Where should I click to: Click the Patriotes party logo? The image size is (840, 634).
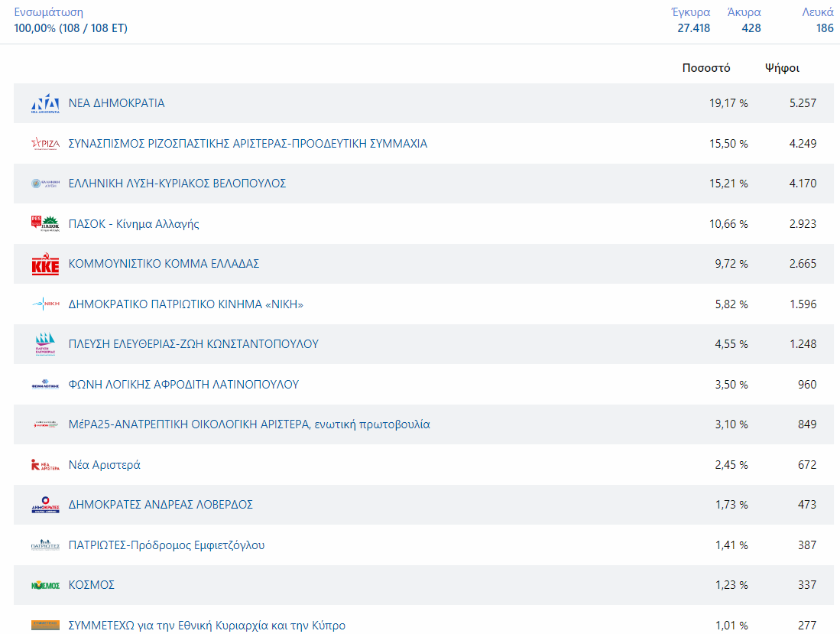[x=45, y=545]
